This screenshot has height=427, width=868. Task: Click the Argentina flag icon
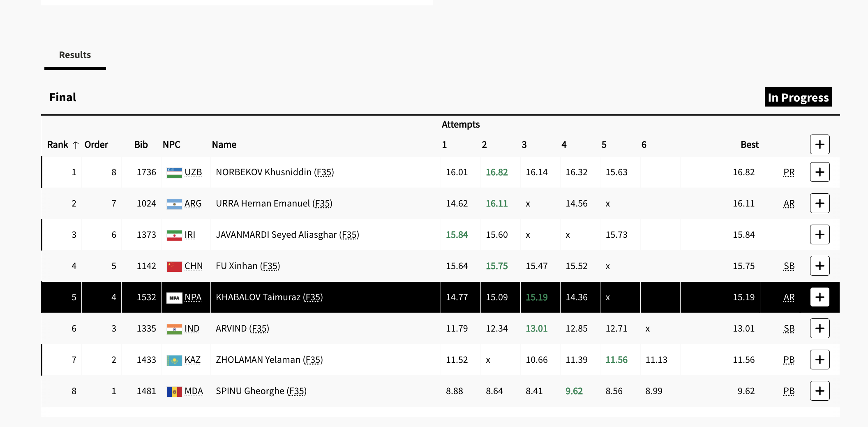(x=174, y=204)
